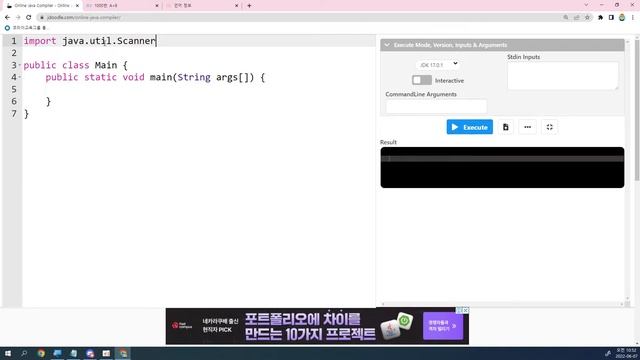Close the ad with its X icon
Screen dimensions: 640x360
click(x=466, y=310)
